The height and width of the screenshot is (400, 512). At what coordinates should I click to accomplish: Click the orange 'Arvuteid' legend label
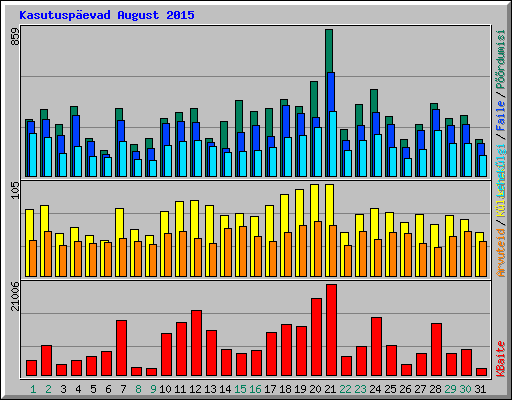tap(501, 253)
